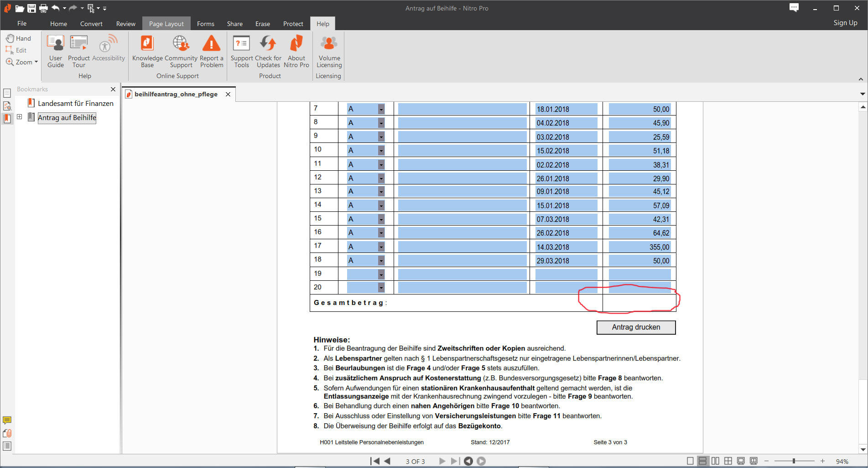Image resolution: width=868 pixels, height=468 pixels.
Task: Click the Undo arrow in quick access toolbar
Action: (56, 8)
